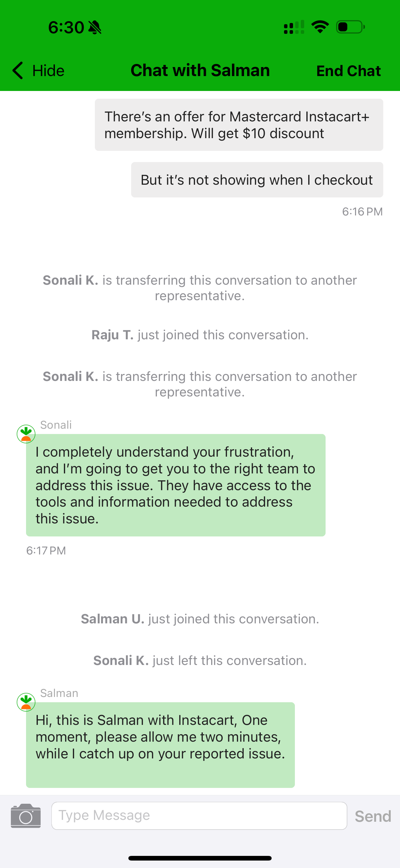Screen dimensions: 400x868
Task: Tap the battery indicator in status bar
Action: 350,27
